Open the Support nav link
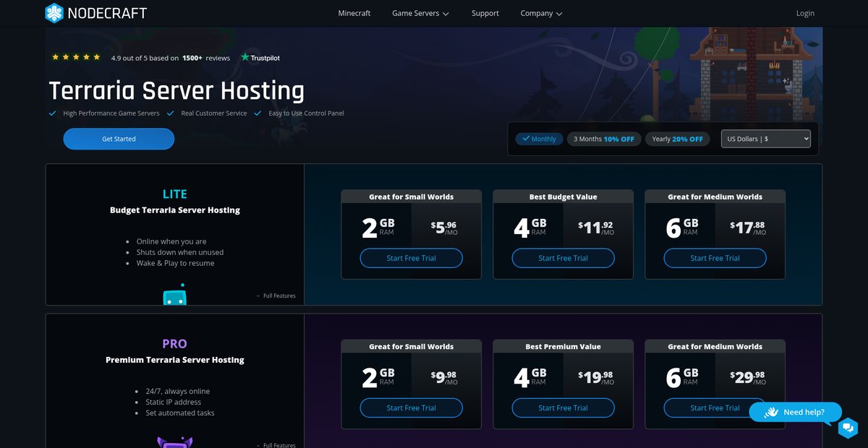The width and height of the screenshot is (868, 448). (485, 13)
